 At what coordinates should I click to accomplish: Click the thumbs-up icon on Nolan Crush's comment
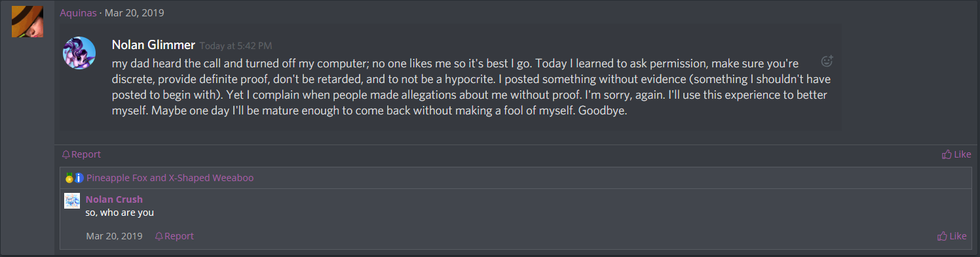(943, 236)
